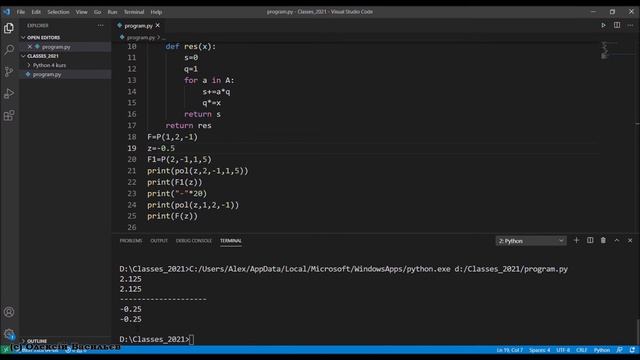Kill terminal with trash icon
This screenshot has width=640, height=360.
[603, 240]
